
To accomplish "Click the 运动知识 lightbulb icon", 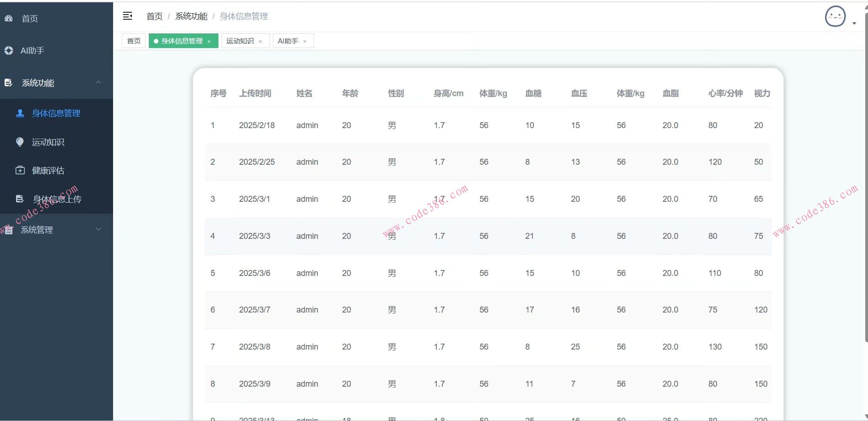I will [20, 142].
